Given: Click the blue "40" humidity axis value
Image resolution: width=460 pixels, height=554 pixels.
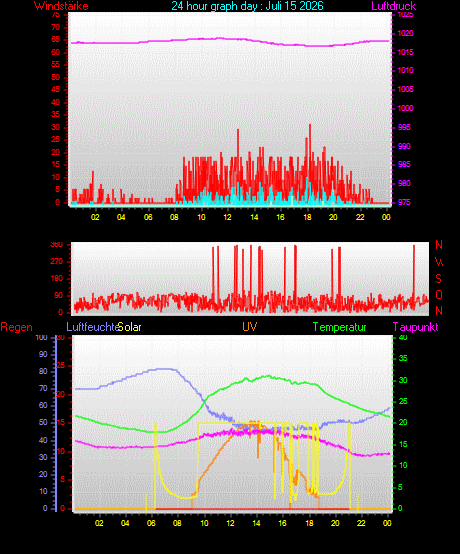Looking at the screenshot, I should pyautogui.click(x=43, y=440).
